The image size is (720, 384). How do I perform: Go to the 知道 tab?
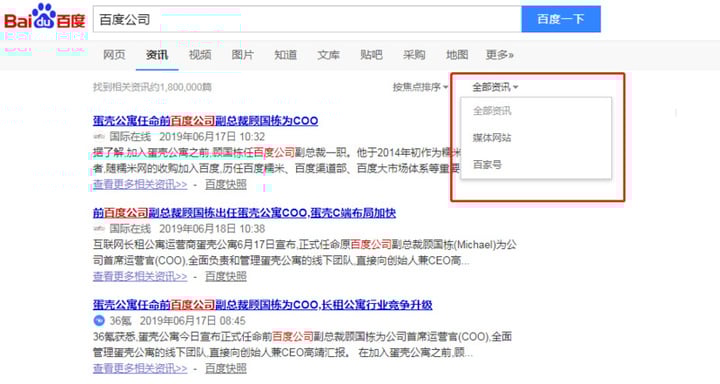[x=285, y=55]
